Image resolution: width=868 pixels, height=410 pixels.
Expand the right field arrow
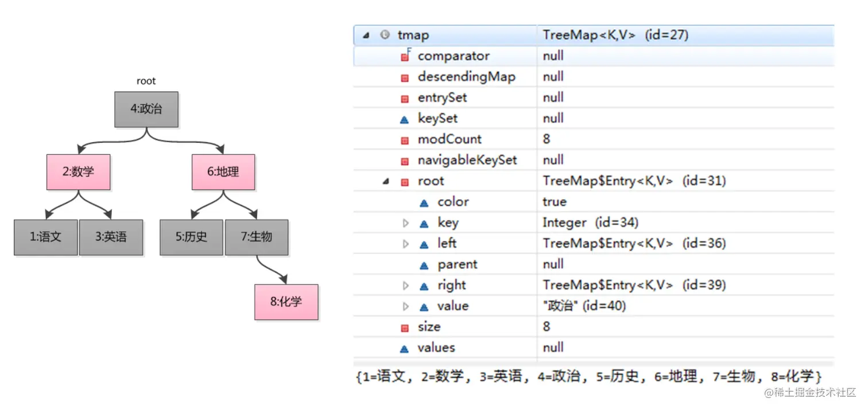click(406, 286)
